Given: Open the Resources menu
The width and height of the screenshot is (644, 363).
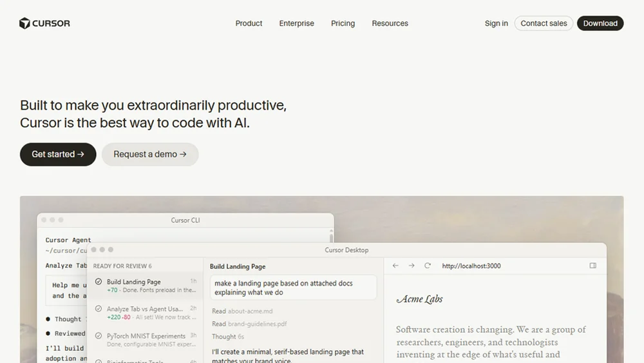Looking at the screenshot, I should [390, 23].
